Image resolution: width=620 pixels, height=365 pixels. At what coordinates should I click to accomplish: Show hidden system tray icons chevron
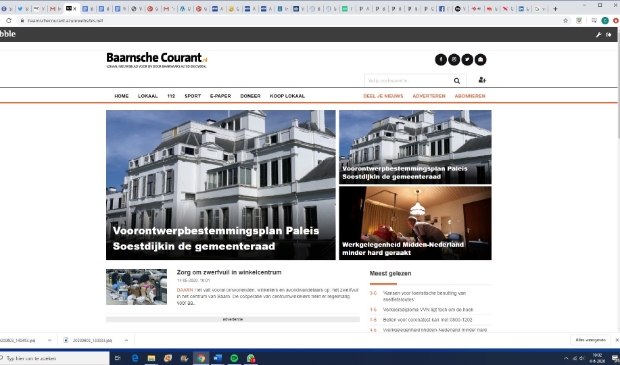pos(566,359)
